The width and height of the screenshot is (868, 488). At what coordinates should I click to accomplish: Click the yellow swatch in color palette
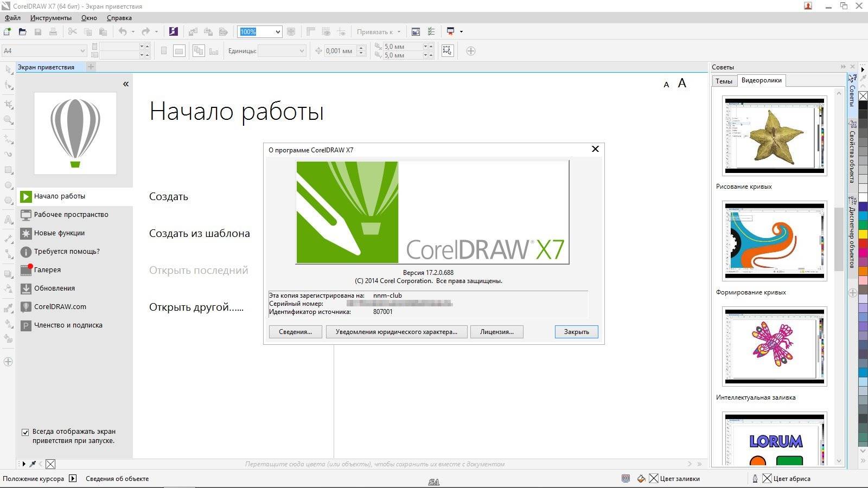[x=863, y=235]
